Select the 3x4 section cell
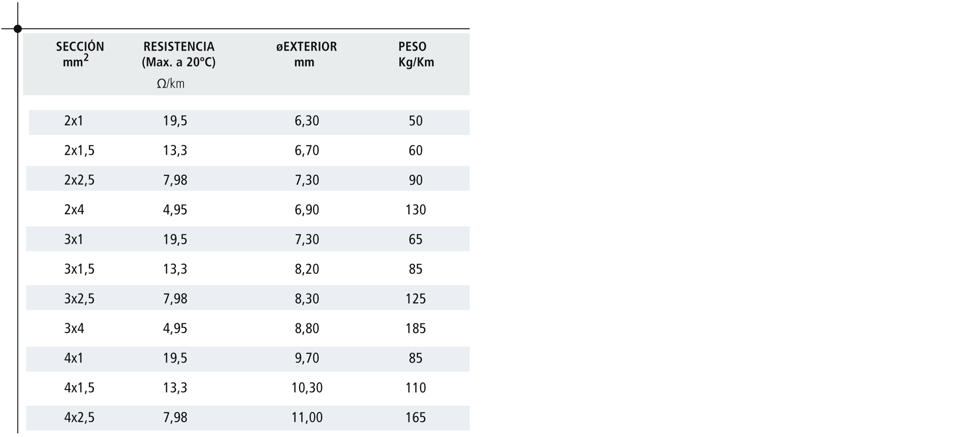Image resolution: width=980 pixels, height=437 pixels. (x=74, y=329)
